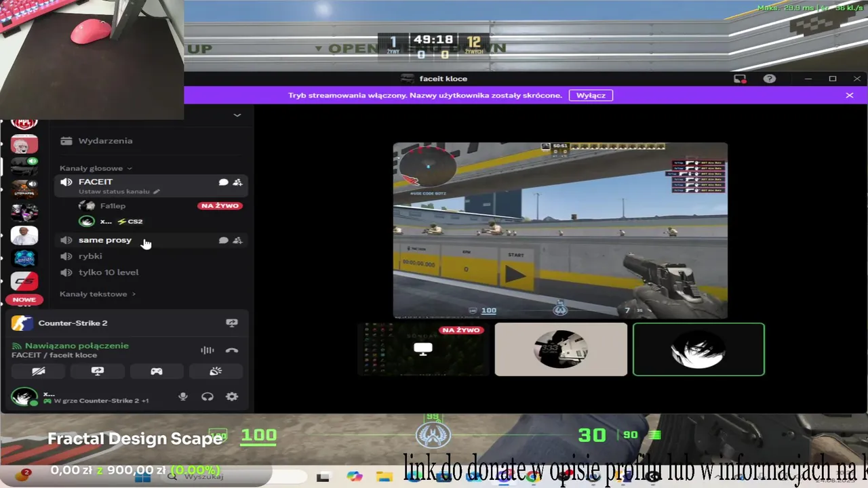Viewport: 868px width, 488px height.
Task: Select the anime face server icon
Action: pos(24,213)
